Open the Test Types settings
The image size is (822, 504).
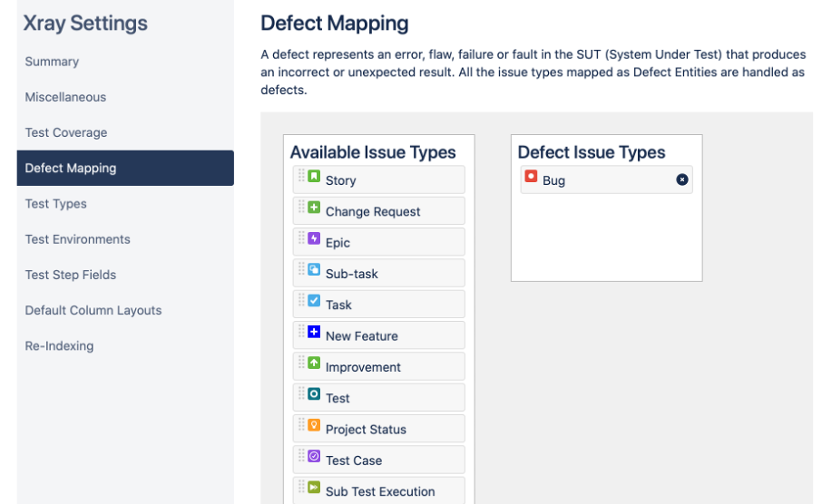(x=56, y=204)
